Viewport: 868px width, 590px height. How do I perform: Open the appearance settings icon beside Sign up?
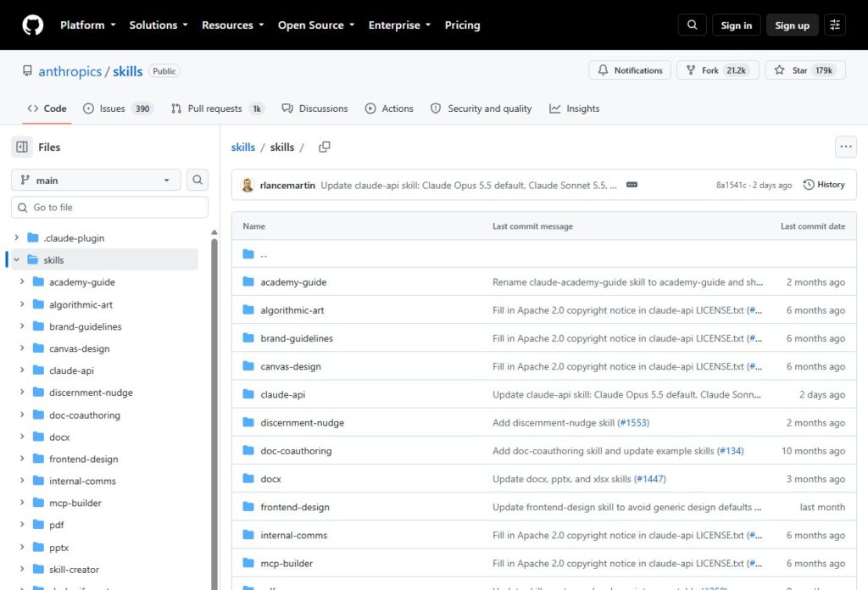(835, 25)
